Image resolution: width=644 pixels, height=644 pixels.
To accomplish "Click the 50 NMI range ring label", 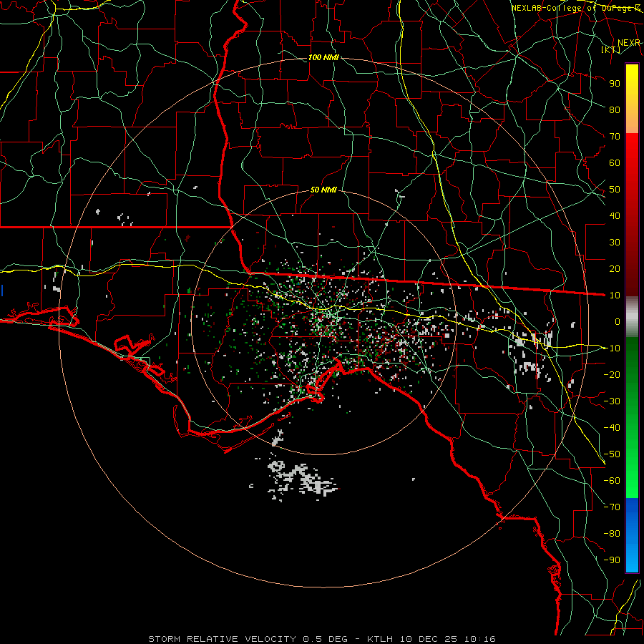I will [323, 190].
